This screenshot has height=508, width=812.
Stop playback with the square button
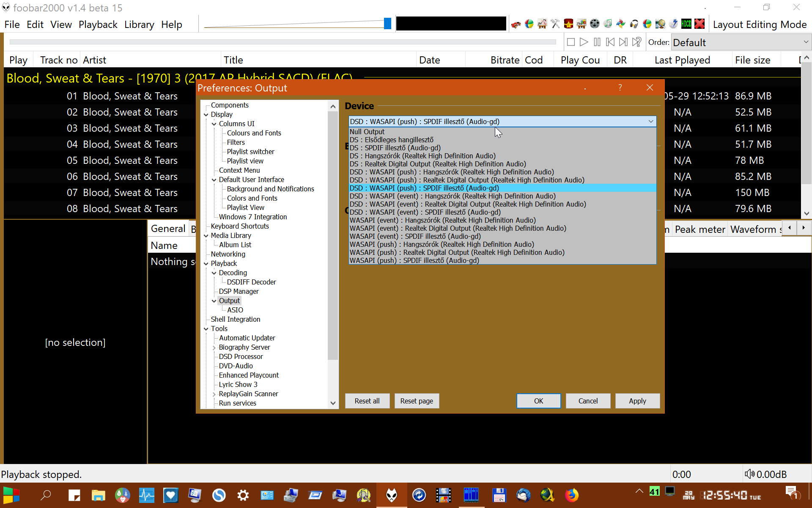coord(571,42)
